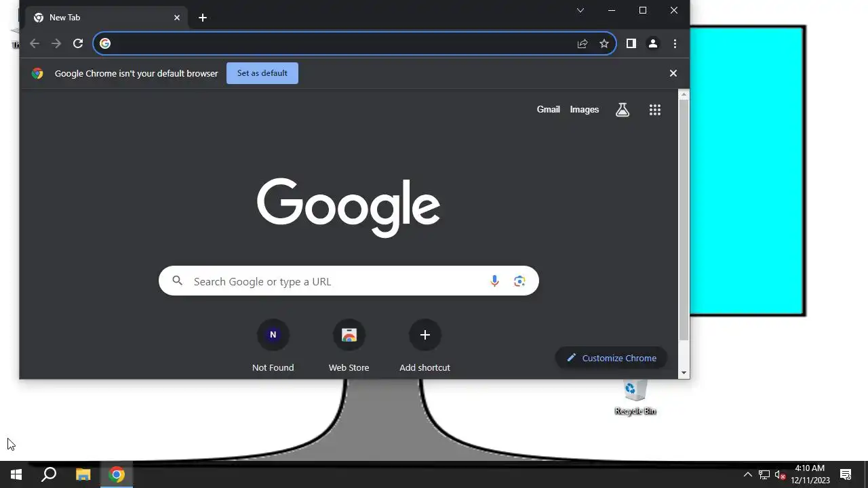This screenshot has width=868, height=488.
Task: Click the Google icon in the address bar
Action: [x=105, y=43]
